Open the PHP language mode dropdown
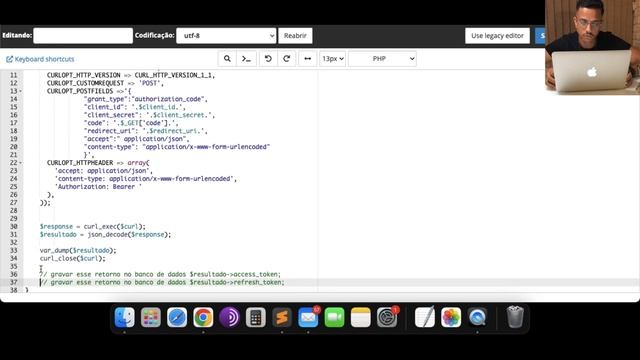 382,59
